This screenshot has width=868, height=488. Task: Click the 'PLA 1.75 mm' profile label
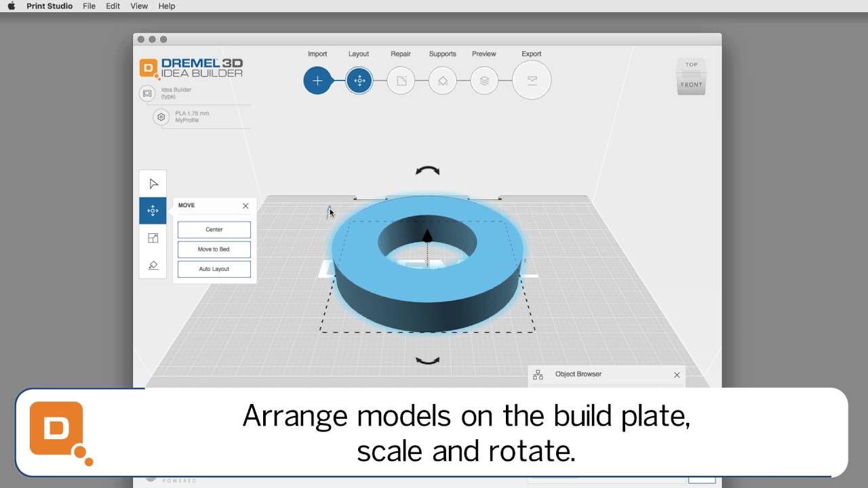click(x=192, y=113)
